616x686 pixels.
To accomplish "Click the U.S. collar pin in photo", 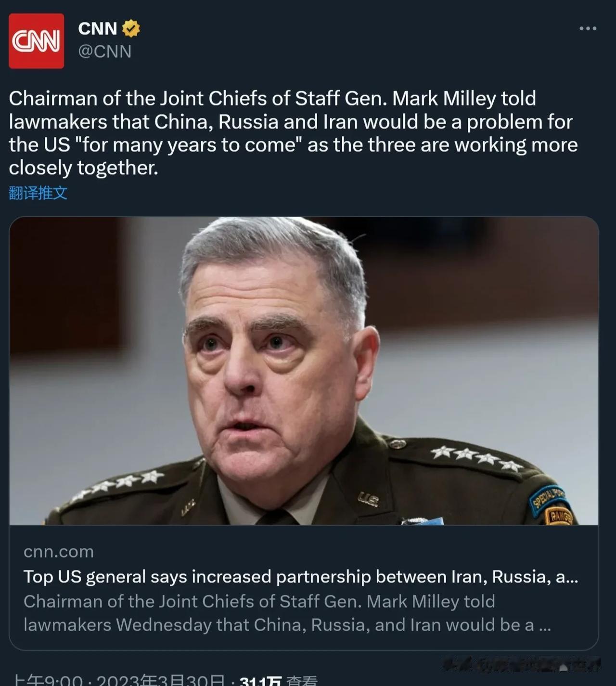I will tap(368, 499).
